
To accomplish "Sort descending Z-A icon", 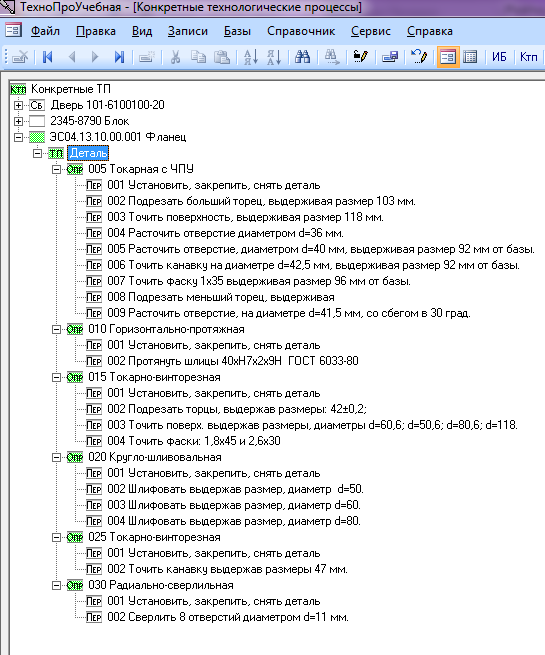I will point(274,56).
